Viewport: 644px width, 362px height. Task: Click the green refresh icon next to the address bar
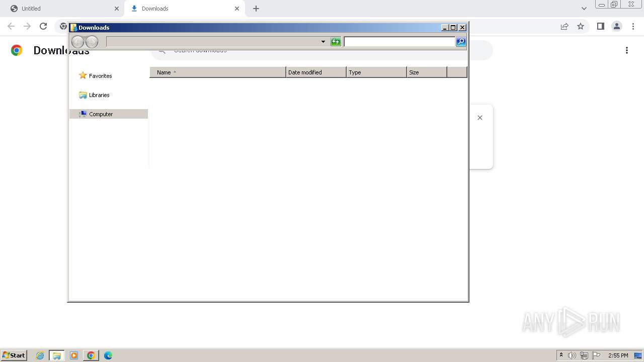point(336,42)
